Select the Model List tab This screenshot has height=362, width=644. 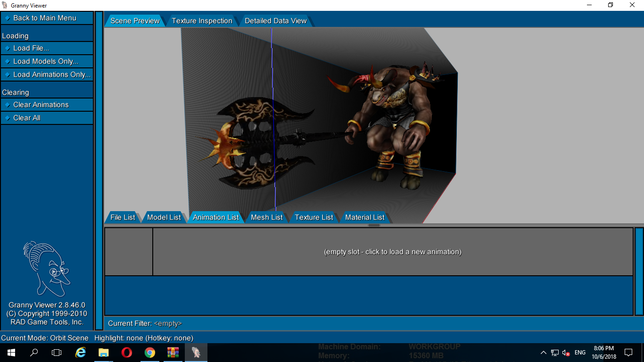pos(164,217)
